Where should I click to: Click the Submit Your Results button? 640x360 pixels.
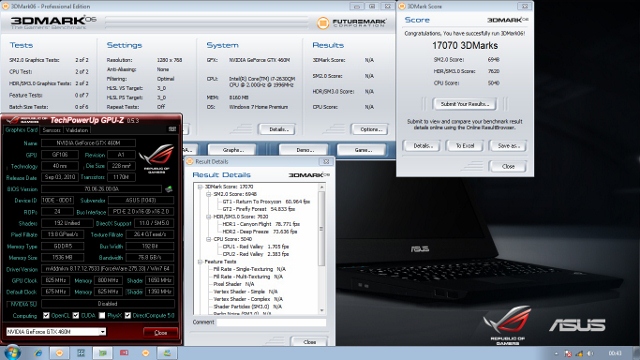coord(464,104)
